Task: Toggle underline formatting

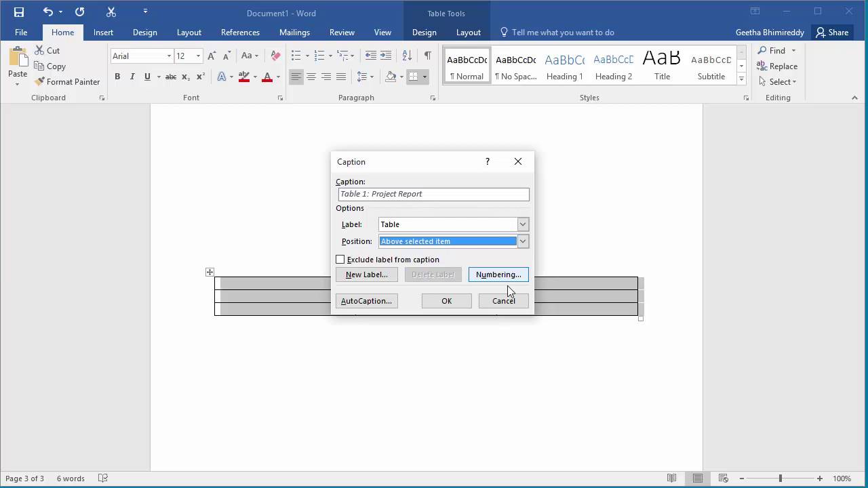Action: click(x=147, y=77)
